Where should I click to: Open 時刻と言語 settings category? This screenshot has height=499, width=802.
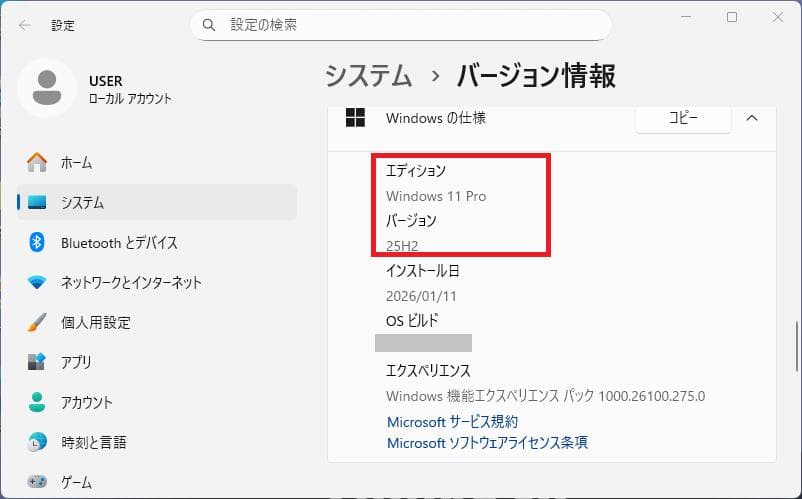pos(157,442)
